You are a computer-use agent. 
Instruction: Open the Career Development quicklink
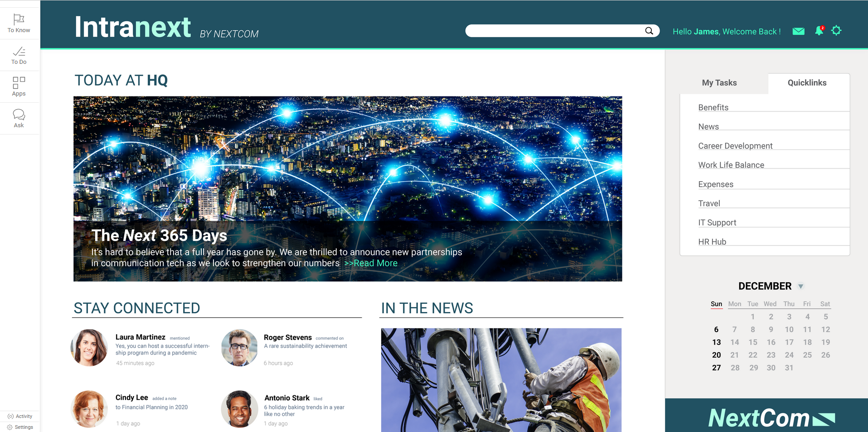735,146
